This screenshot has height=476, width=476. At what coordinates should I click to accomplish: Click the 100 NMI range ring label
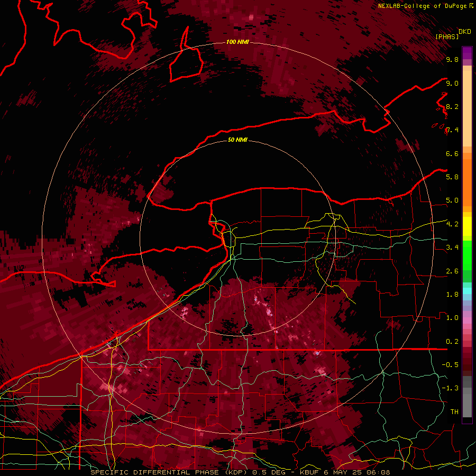click(237, 42)
